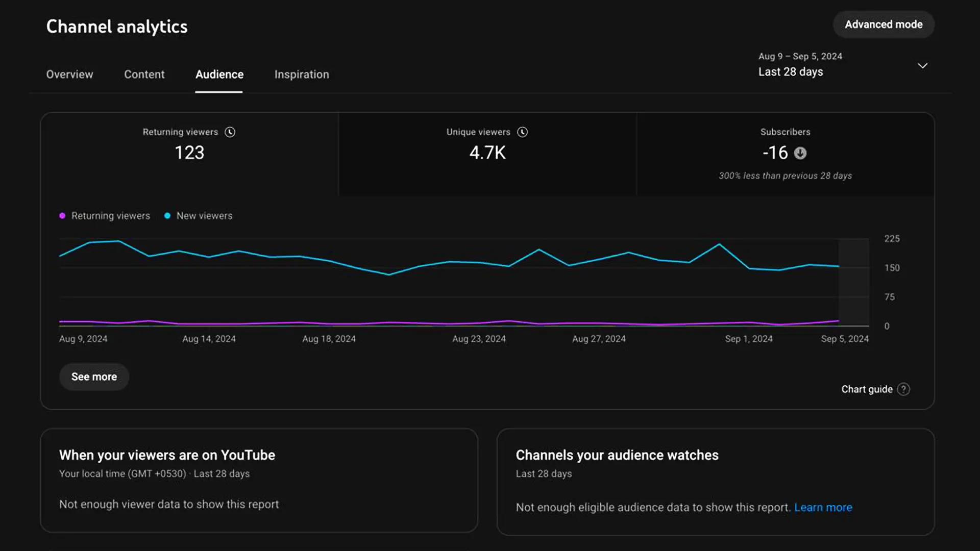
Task: Click the 150 y-axis value
Action: click(x=892, y=268)
